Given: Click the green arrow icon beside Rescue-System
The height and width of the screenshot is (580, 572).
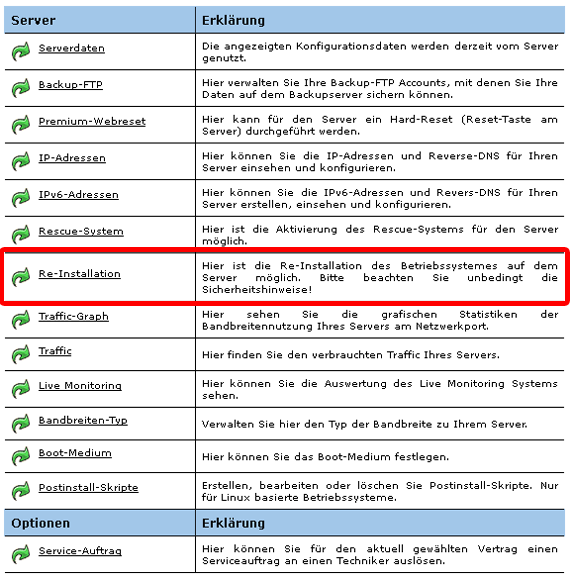Looking at the screenshot, I should [21, 235].
